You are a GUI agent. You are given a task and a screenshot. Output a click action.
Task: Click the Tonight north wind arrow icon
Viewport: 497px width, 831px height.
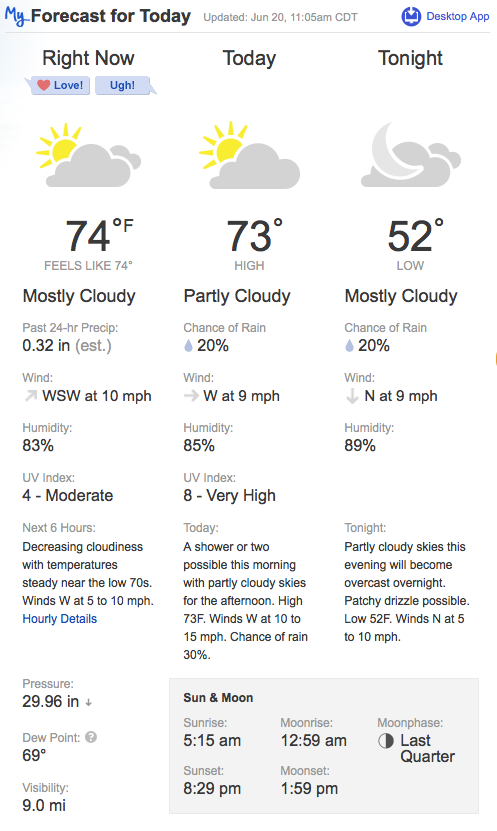coord(352,396)
